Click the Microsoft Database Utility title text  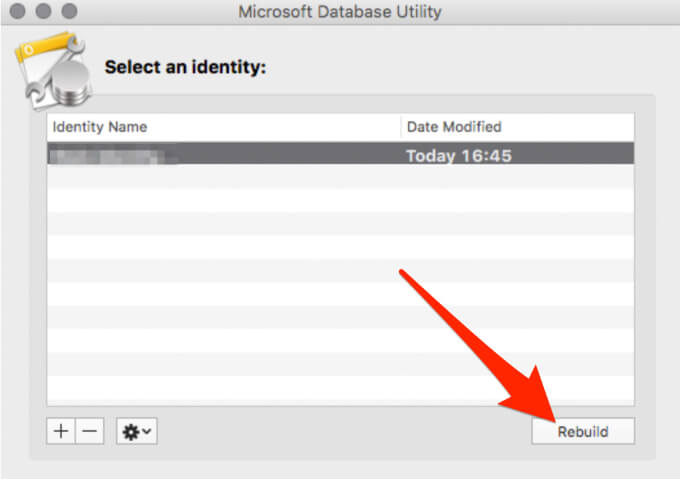tap(341, 12)
